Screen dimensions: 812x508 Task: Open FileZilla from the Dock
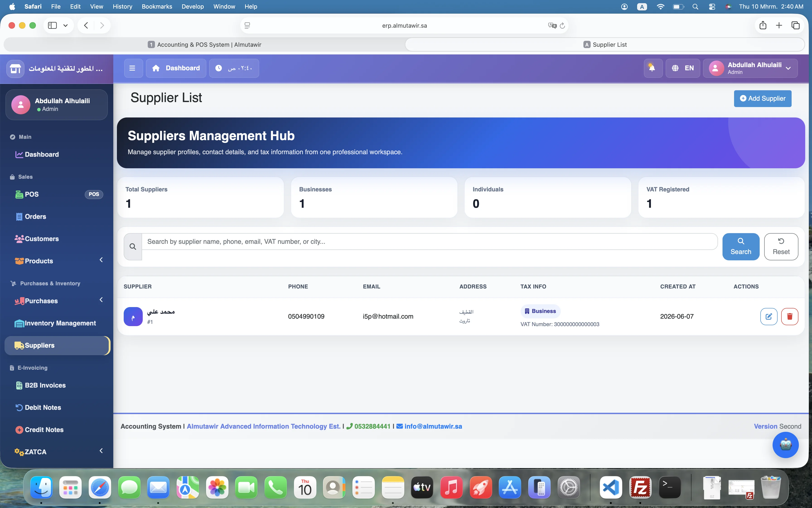pos(640,487)
